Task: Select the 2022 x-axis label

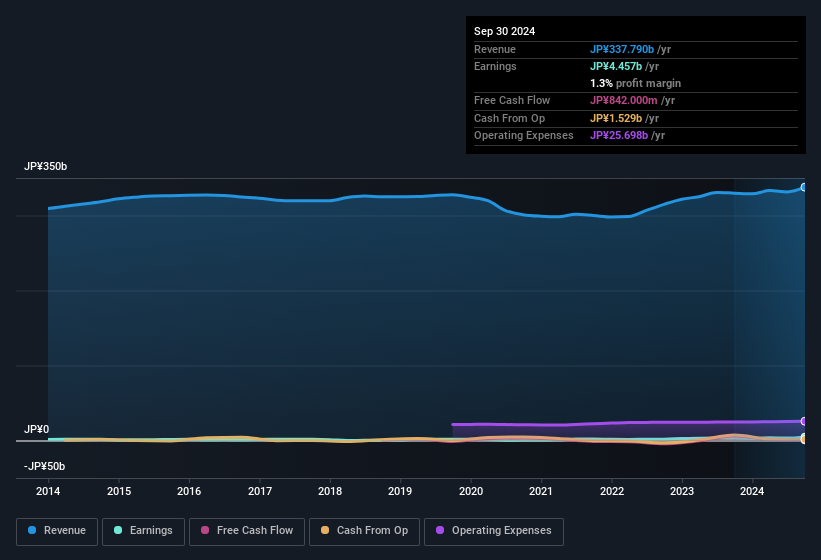Action: point(612,491)
